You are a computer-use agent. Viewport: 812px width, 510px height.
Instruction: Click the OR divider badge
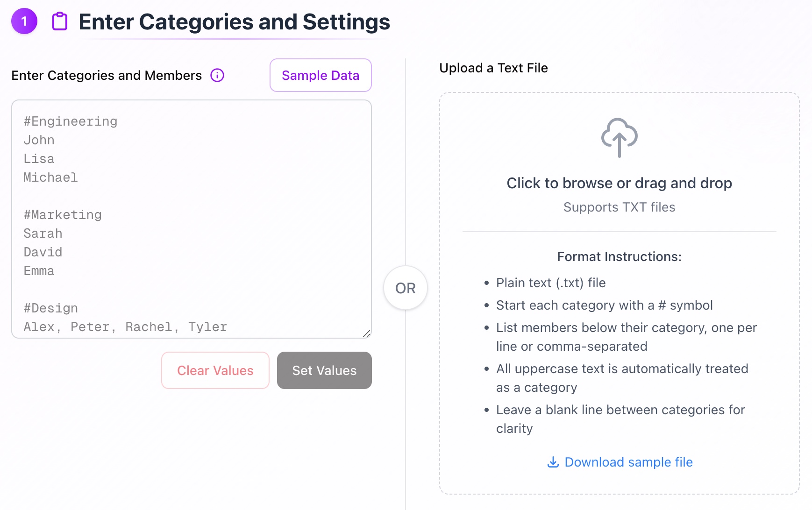coord(405,288)
